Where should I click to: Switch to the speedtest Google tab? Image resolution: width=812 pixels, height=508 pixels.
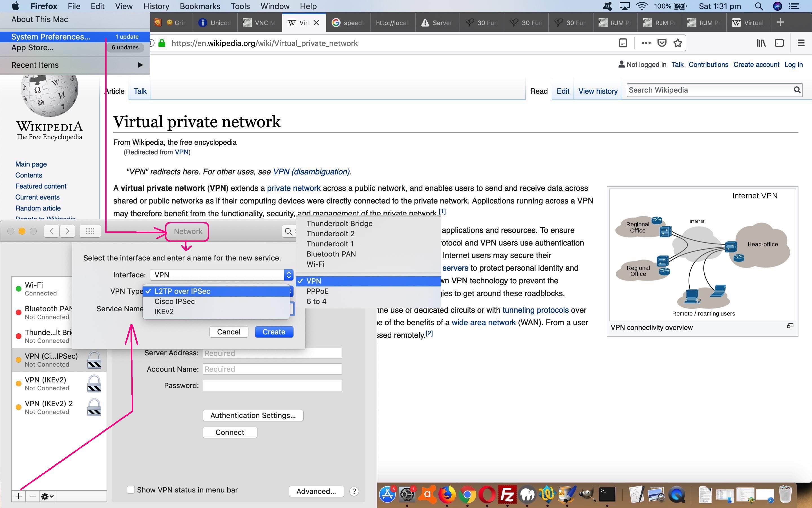click(348, 23)
